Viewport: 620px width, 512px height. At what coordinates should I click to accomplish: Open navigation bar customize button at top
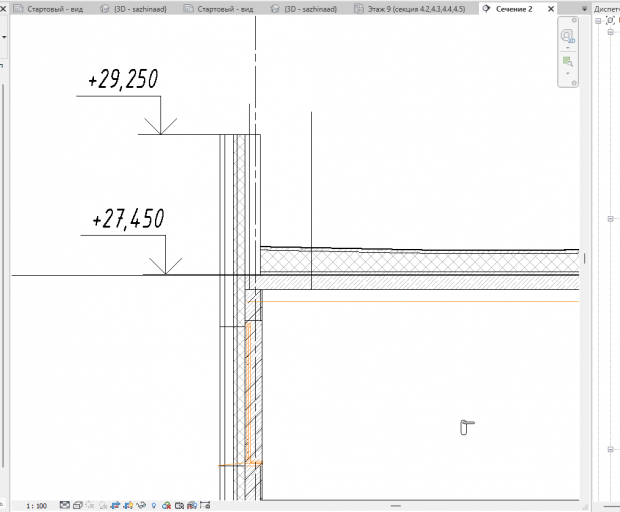pyautogui.click(x=574, y=20)
